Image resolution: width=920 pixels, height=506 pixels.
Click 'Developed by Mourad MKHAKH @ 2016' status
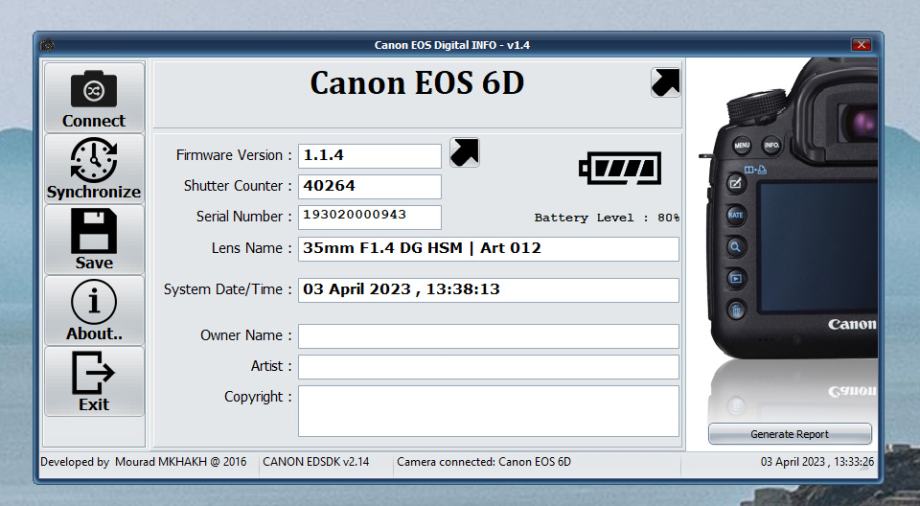(x=143, y=462)
